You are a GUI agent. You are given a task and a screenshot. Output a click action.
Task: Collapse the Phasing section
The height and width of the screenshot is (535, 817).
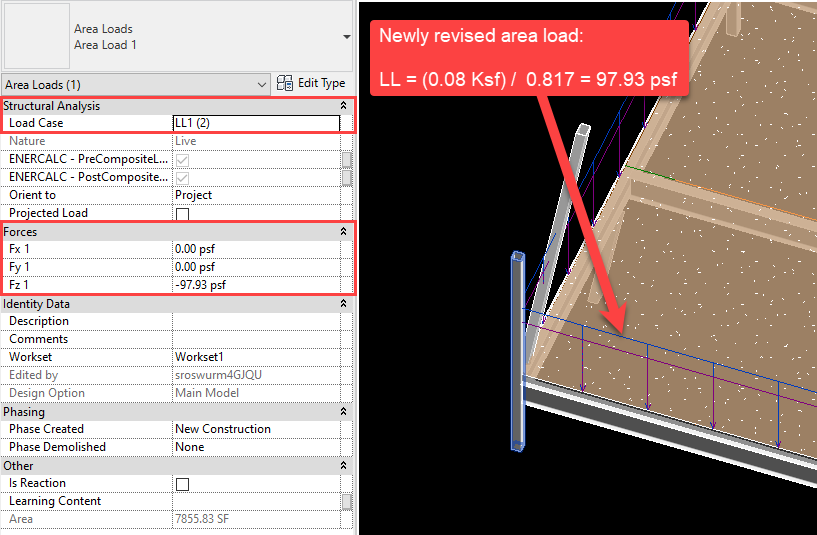pos(343,412)
